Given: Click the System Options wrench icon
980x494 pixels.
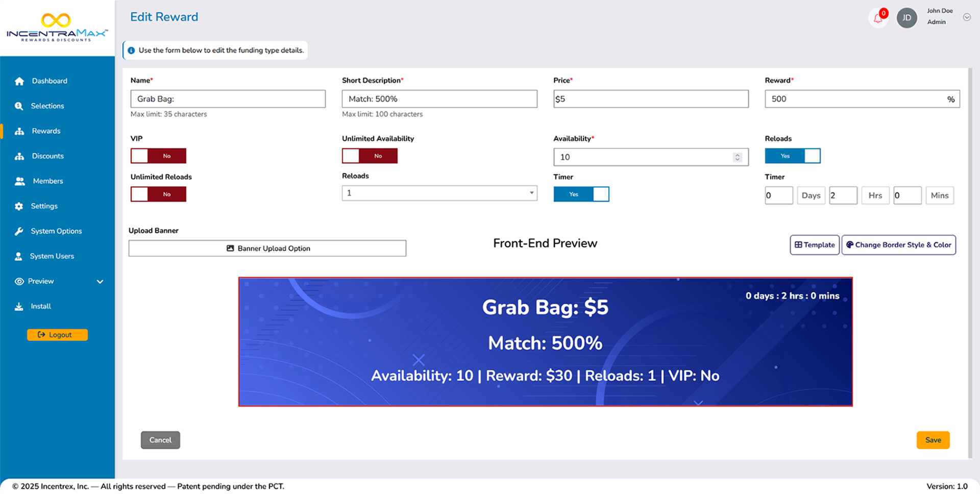Looking at the screenshot, I should point(19,231).
